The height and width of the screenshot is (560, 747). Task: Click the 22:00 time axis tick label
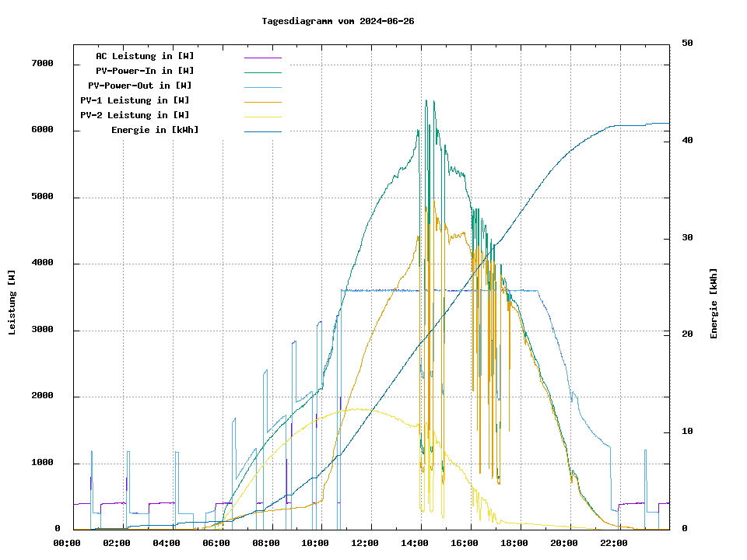click(613, 543)
